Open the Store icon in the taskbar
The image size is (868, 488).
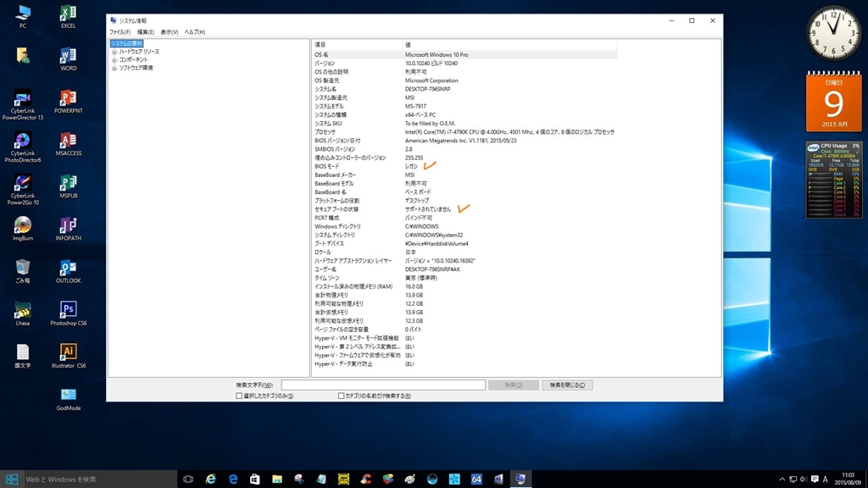click(x=255, y=480)
